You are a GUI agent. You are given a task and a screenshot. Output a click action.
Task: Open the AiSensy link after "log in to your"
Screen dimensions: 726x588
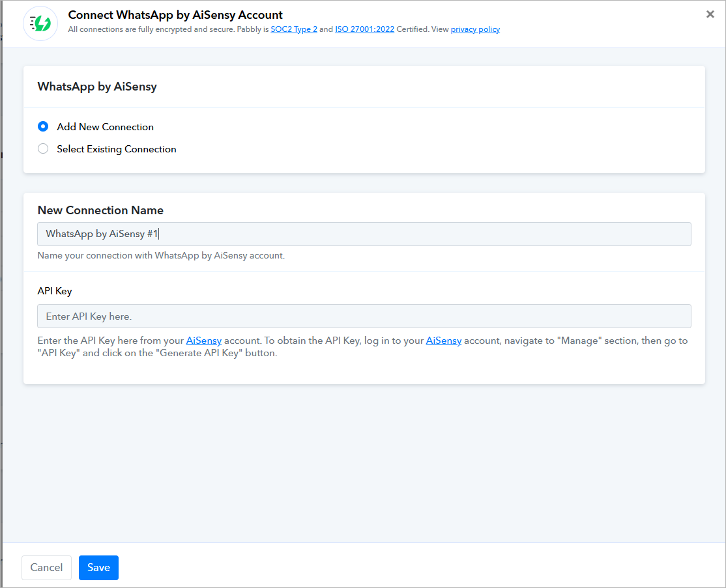click(x=444, y=341)
